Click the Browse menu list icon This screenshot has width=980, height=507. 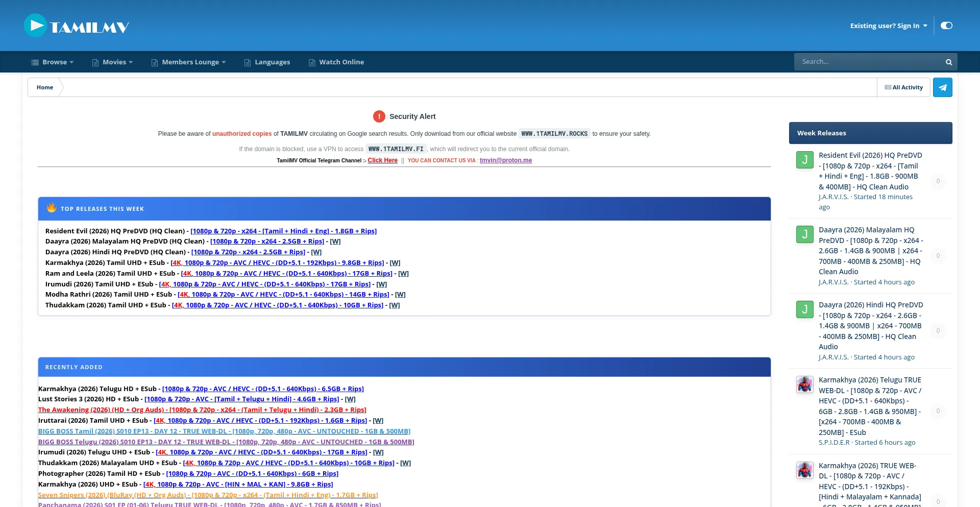pyautogui.click(x=35, y=62)
